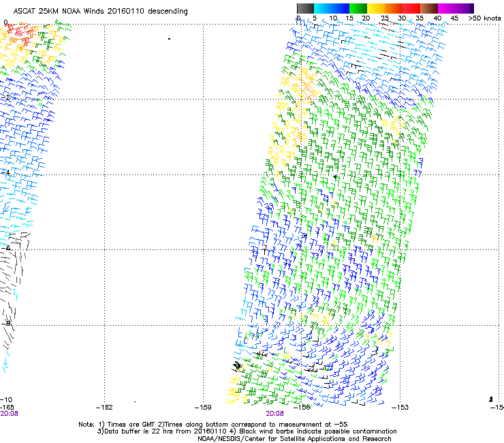This screenshot has width=504, height=443.
Task: Click the '-10' latitude axis label
Action: [6, 400]
